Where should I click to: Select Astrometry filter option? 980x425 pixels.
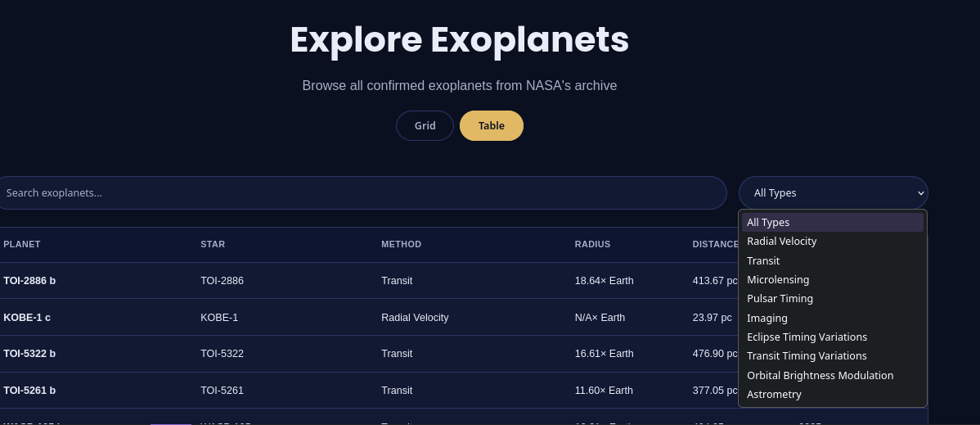[x=774, y=395]
